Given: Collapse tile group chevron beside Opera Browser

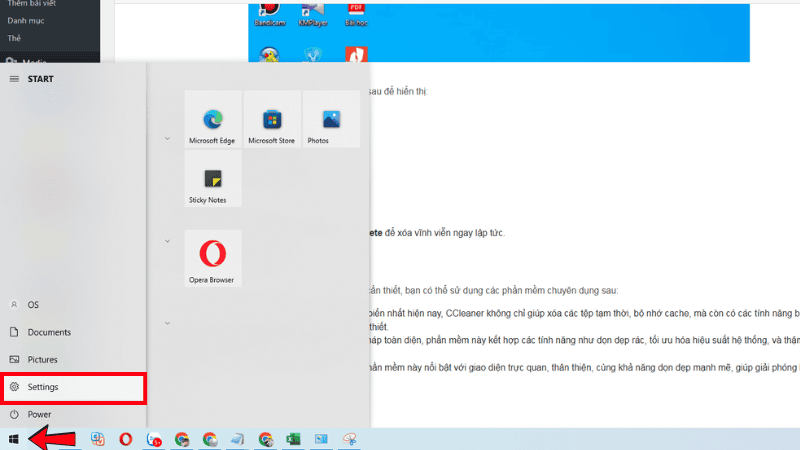Looking at the screenshot, I should (x=166, y=240).
